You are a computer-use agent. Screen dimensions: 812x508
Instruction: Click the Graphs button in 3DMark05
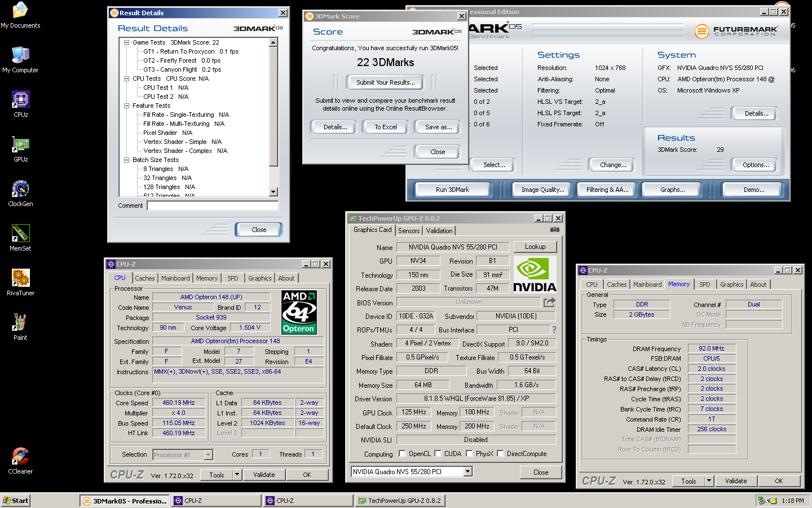673,190
